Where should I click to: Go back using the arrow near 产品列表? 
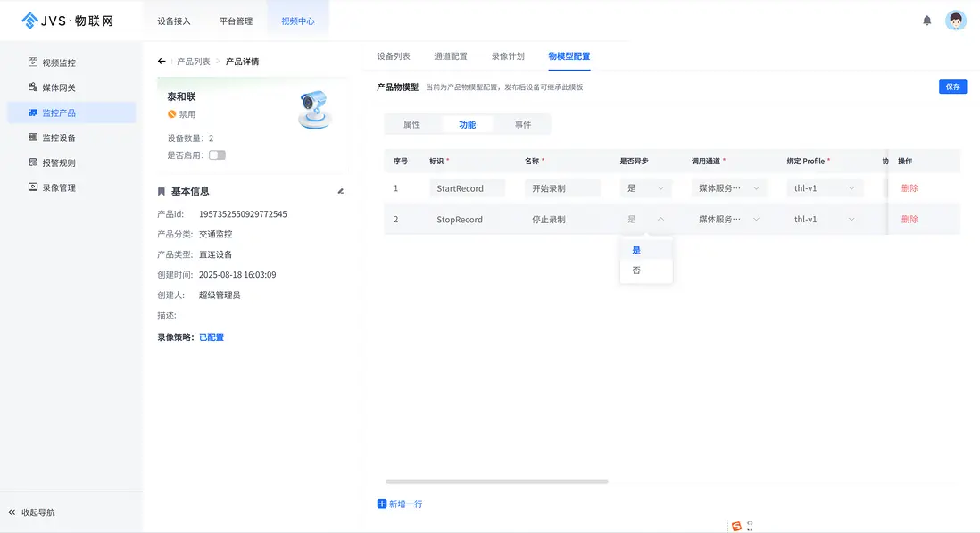click(x=161, y=61)
